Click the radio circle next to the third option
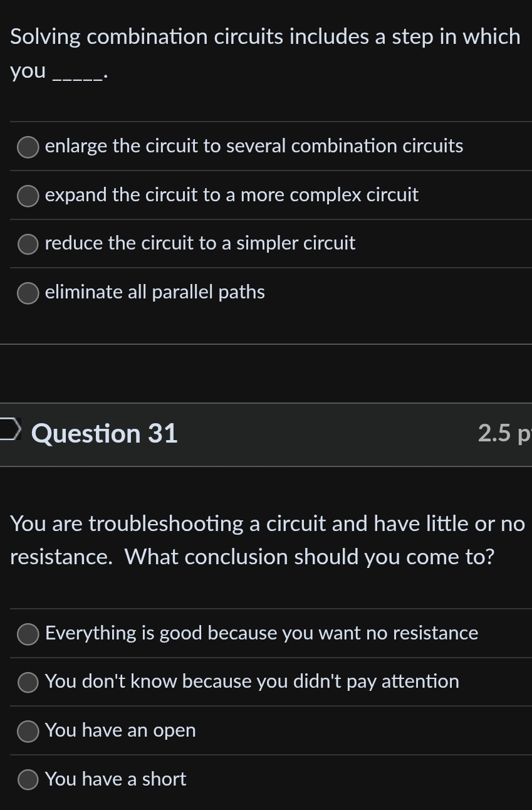This screenshot has width=532, height=810. click(28, 244)
